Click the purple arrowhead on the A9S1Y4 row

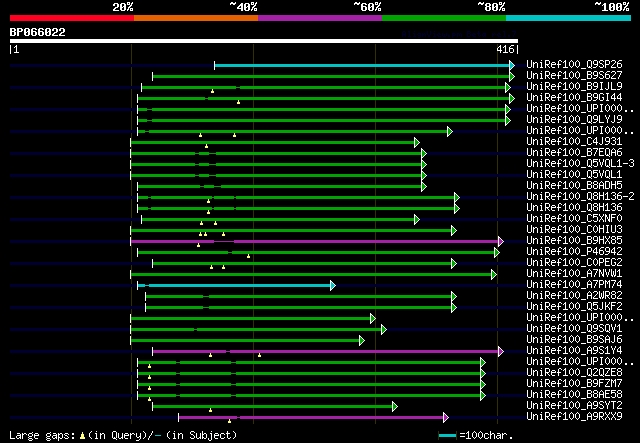point(501,352)
